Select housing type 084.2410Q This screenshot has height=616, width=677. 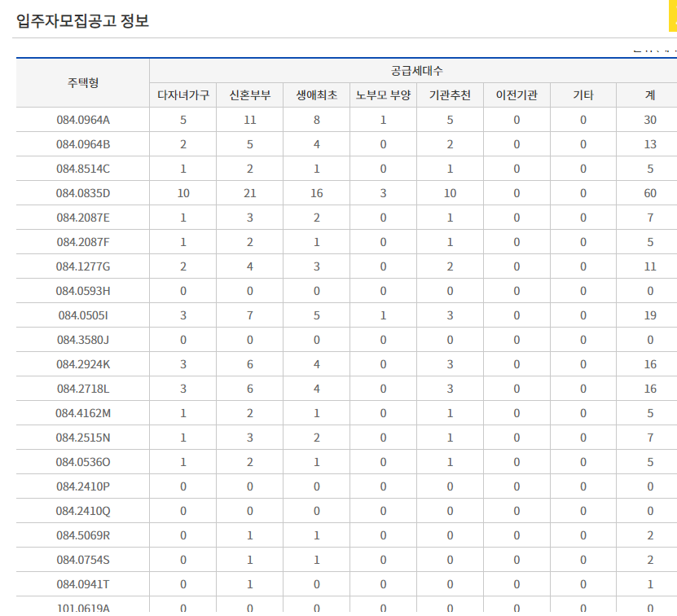coord(83,511)
